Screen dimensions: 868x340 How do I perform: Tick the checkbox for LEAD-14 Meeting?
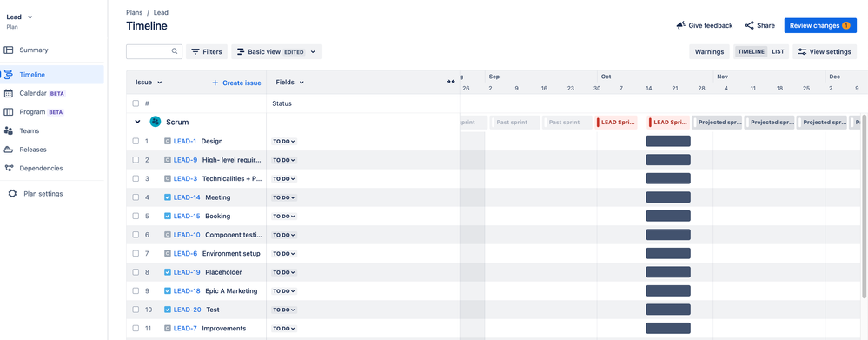pyautogui.click(x=136, y=197)
